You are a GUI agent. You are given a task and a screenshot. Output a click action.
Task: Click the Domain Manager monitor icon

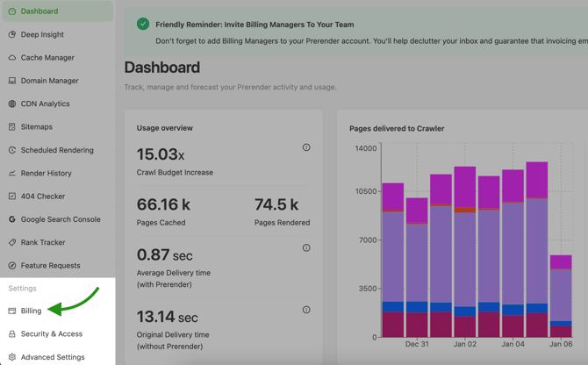tap(12, 81)
